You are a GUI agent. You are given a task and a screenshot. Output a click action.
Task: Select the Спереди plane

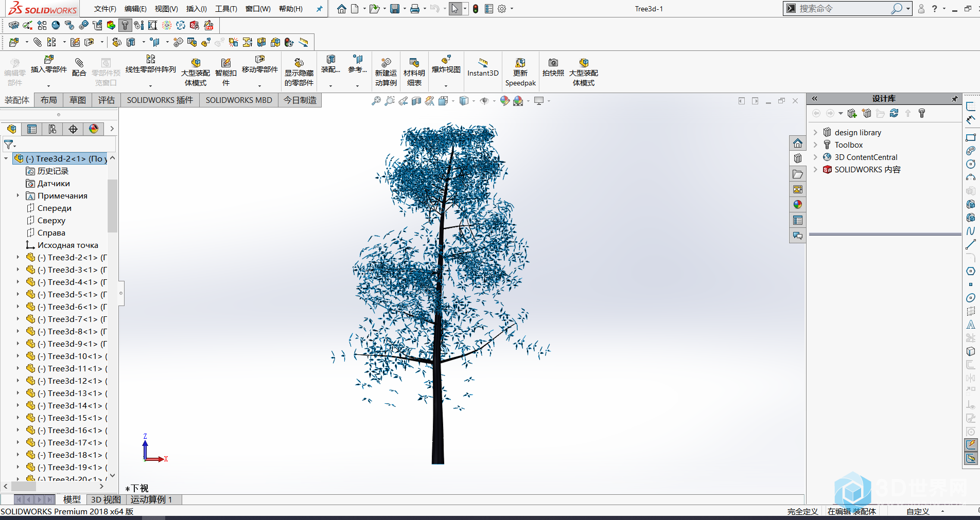55,208
